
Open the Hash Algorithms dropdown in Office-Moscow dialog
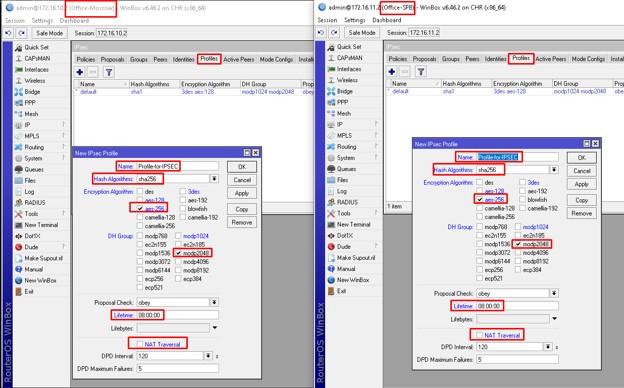(x=214, y=179)
